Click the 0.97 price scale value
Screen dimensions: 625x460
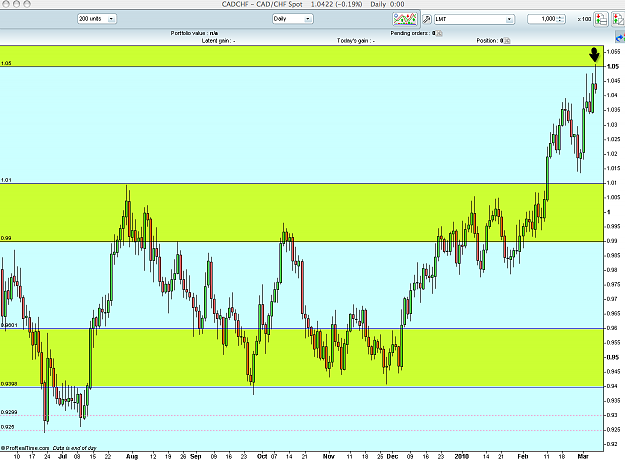(612, 299)
